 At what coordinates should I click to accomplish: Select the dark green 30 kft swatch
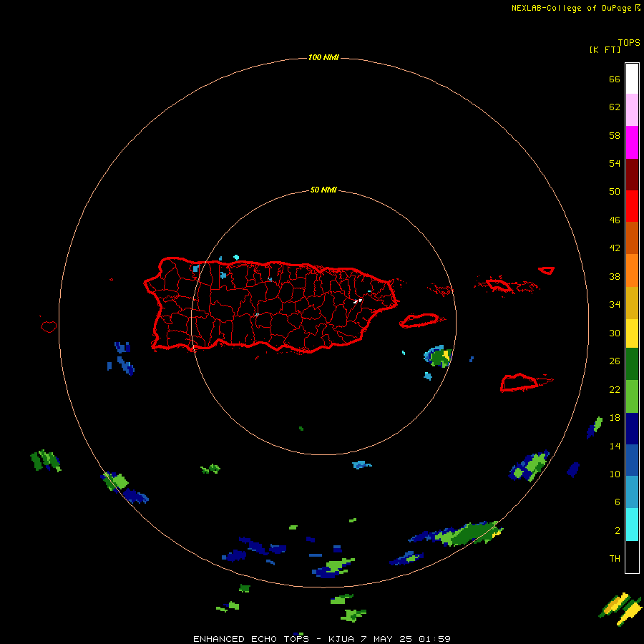(632, 364)
